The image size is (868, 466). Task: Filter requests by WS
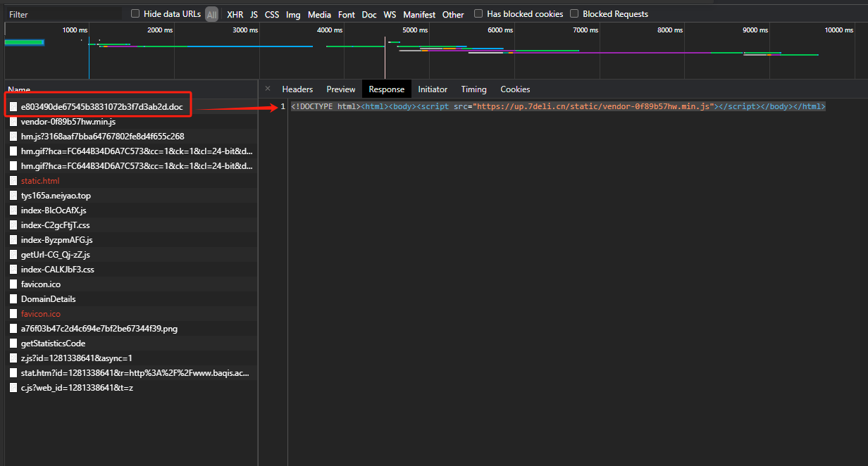pos(390,14)
